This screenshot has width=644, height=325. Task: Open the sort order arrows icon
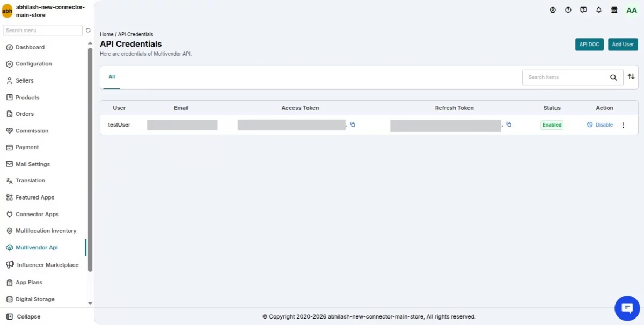pos(631,77)
